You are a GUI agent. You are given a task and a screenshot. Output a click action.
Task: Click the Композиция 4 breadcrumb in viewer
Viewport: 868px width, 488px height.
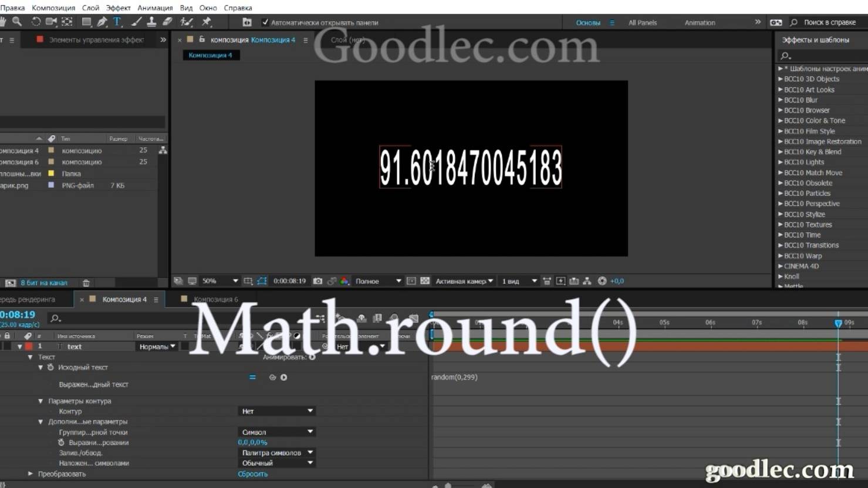(210, 55)
